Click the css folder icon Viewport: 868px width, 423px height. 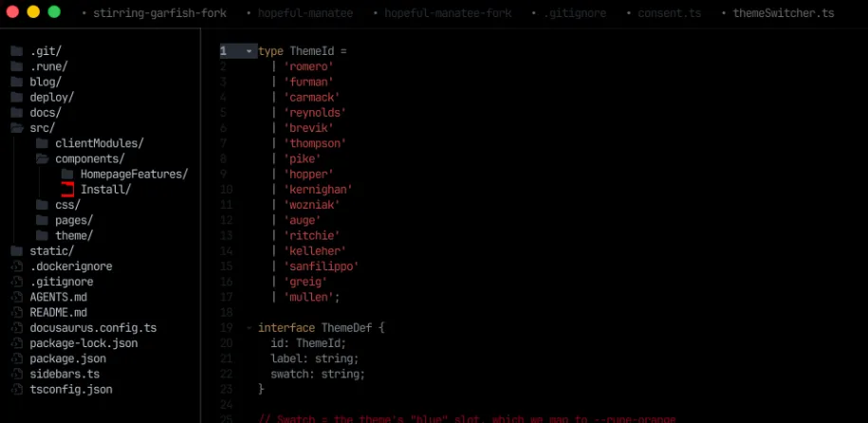[42, 205]
